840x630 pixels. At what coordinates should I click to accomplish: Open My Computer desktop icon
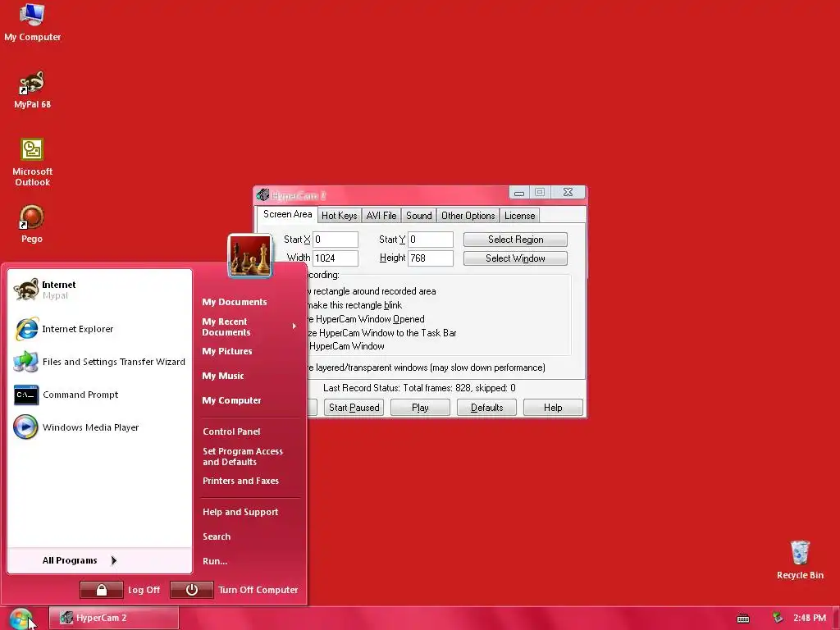pyautogui.click(x=32, y=22)
